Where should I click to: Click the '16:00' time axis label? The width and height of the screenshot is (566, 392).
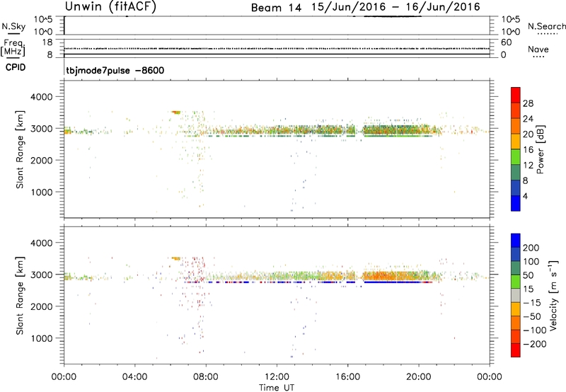pyautogui.click(x=347, y=377)
